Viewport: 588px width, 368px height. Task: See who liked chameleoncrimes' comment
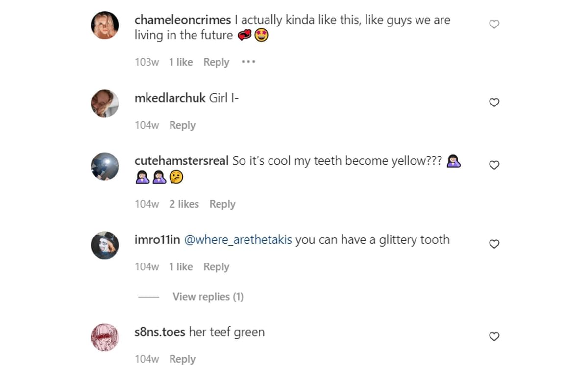pos(181,62)
